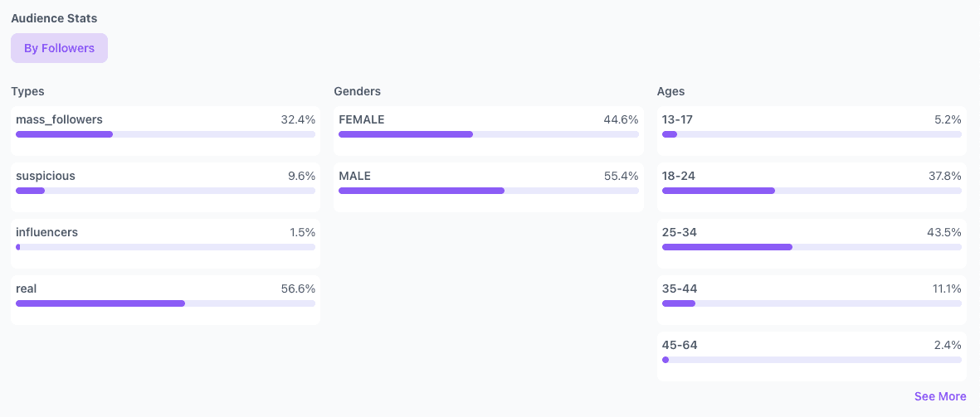Click the 25-34 age progress bar
The height and width of the screenshot is (417, 980).
(x=812, y=247)
